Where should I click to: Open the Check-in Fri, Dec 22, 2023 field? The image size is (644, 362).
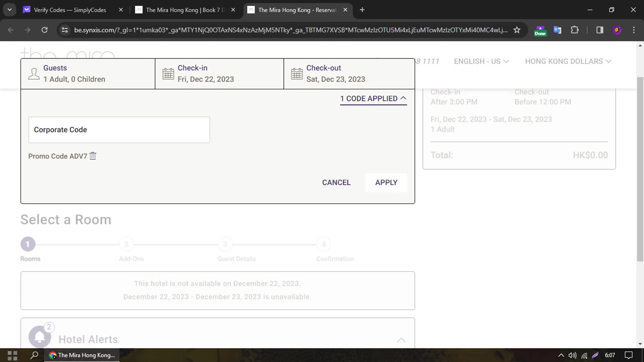pyautogui.click(x=219, y=74)
